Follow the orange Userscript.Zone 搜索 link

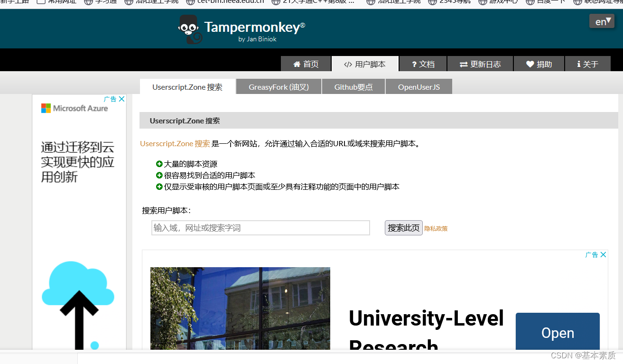(x=175, y=144)
